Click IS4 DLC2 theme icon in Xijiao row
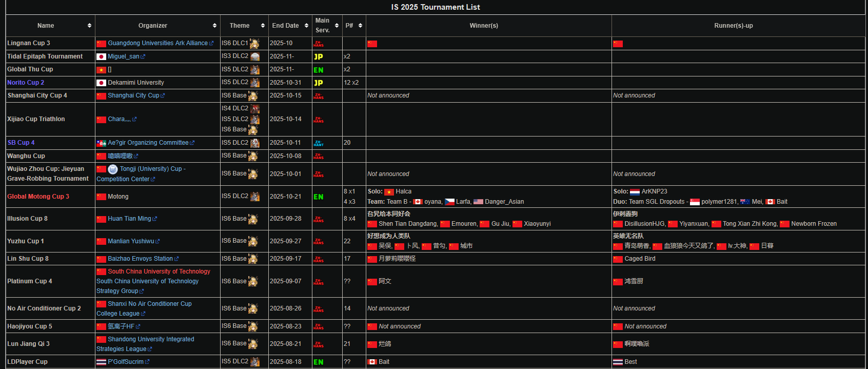This screenshot has height=369, width=868. [x=255, y=109]
